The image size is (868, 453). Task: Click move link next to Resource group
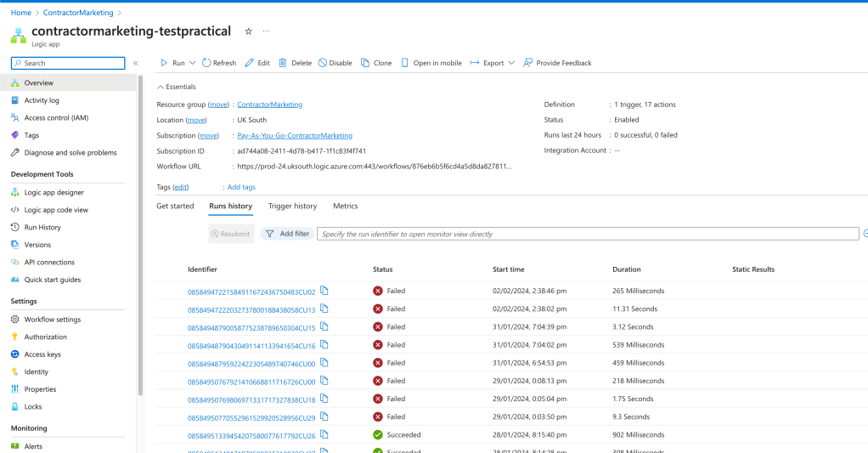pyautogui.click(x=218, y=105)
